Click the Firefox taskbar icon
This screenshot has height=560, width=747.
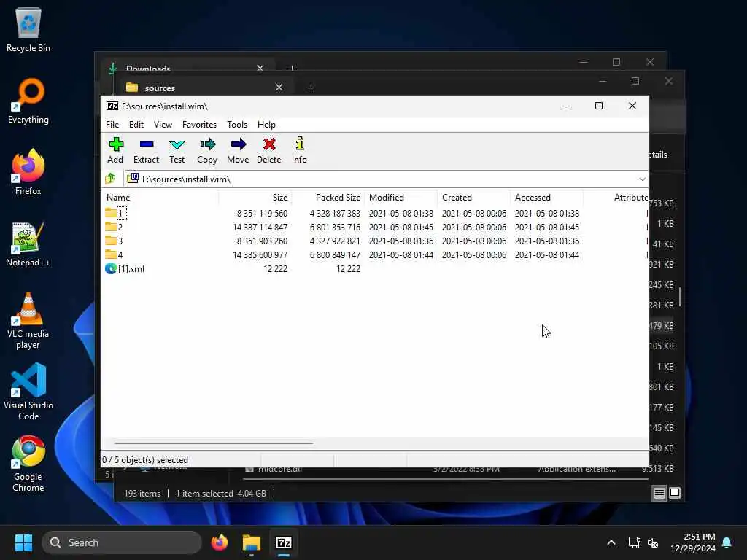[x=220, y=542]
